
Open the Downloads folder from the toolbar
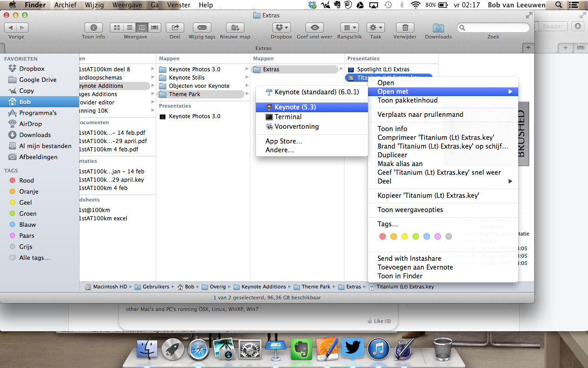438,28
